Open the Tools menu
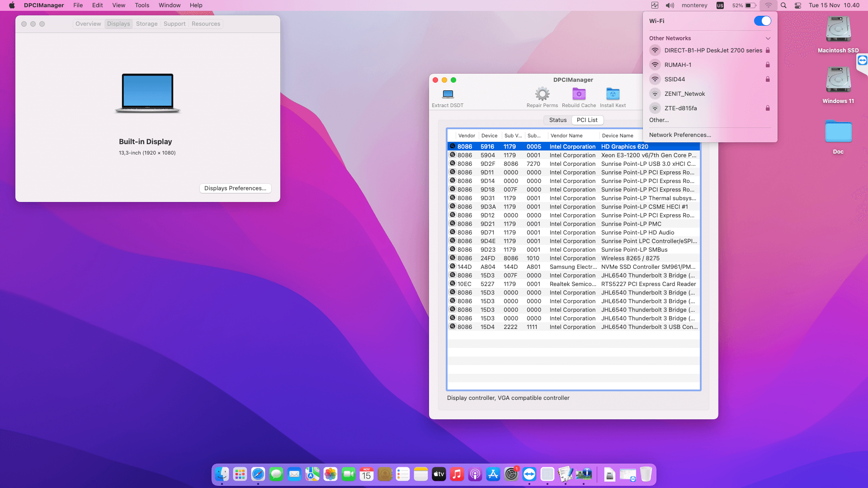868x488 pixels. point(142,5)
